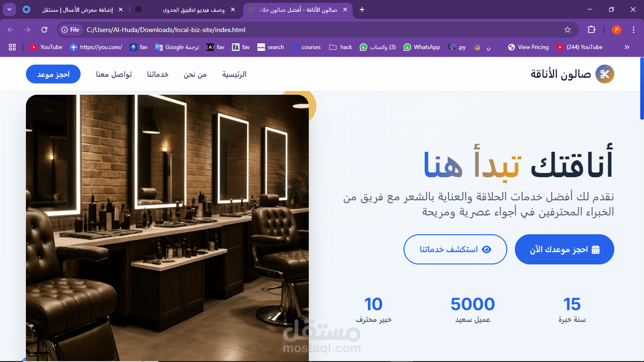Select the خدماتنا navigation menu item
This screenshot has width=644, height=362.
pos(157,74)
